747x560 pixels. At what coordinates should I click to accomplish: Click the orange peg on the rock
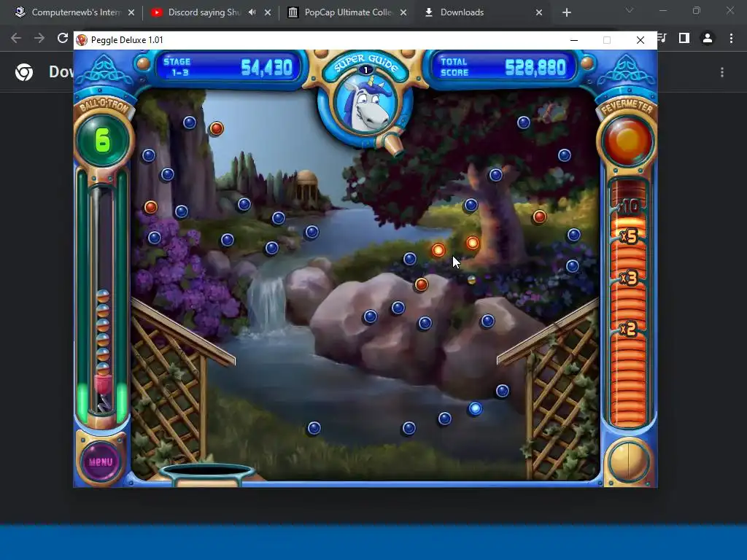[x=421, y=284]
